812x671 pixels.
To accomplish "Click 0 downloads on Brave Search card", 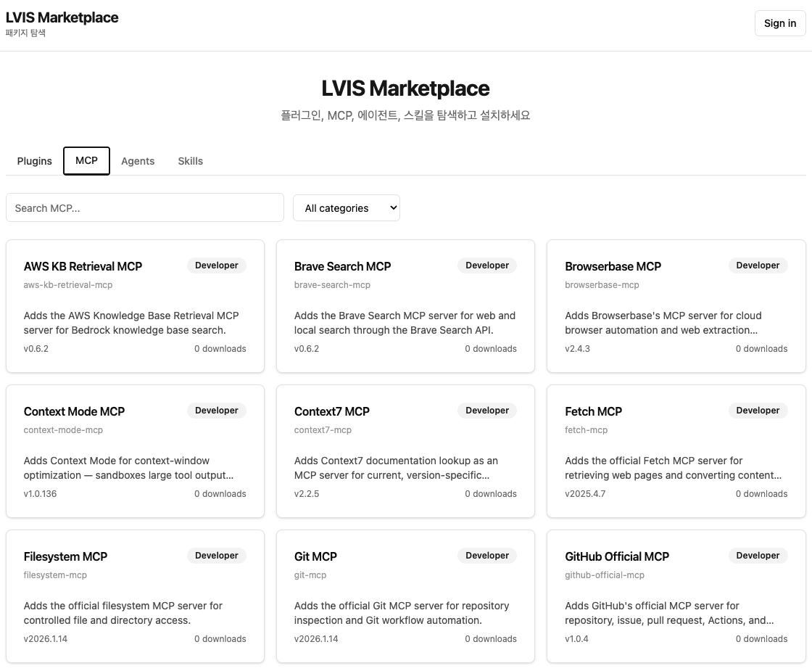I will click(x=491, y=349).
